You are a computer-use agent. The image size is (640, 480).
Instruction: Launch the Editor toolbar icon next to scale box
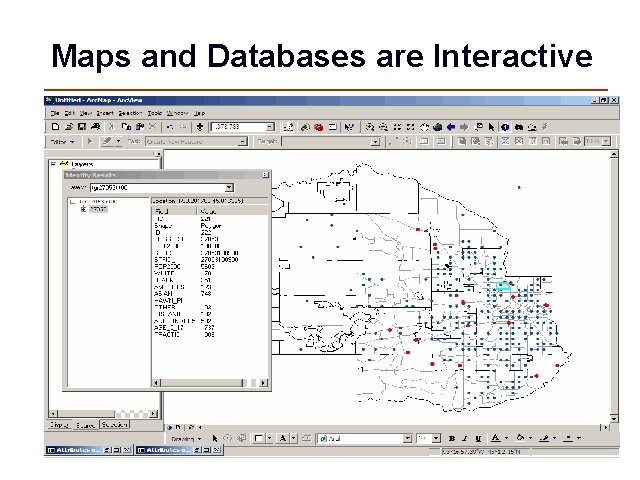[x=289, y=127]
